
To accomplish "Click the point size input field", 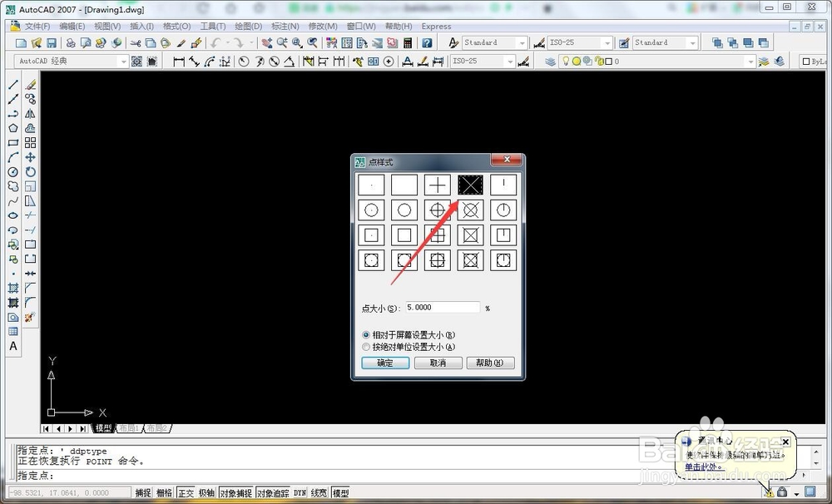I will 443,308.
